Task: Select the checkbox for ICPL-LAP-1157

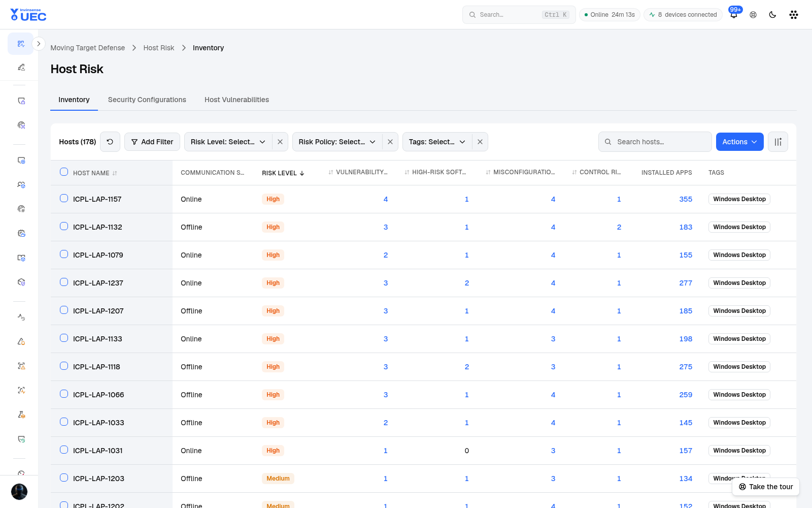Action: click(x=64, y=199)
